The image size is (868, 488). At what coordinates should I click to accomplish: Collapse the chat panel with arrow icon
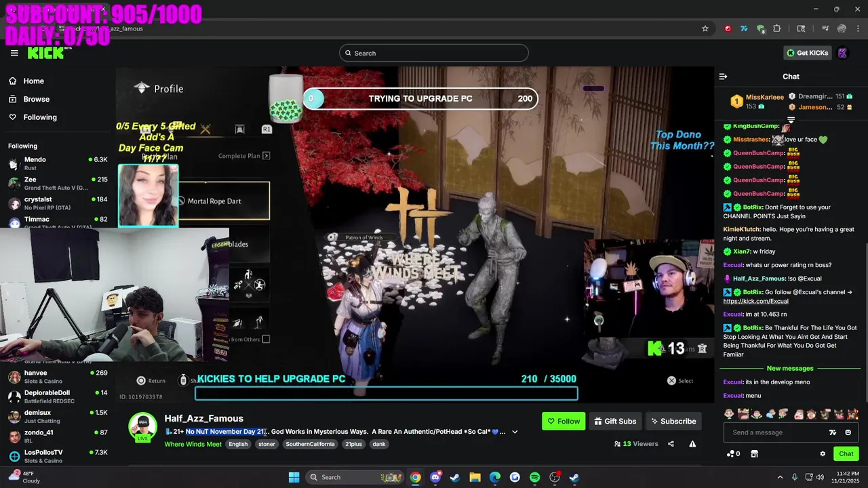click(723, 77)
